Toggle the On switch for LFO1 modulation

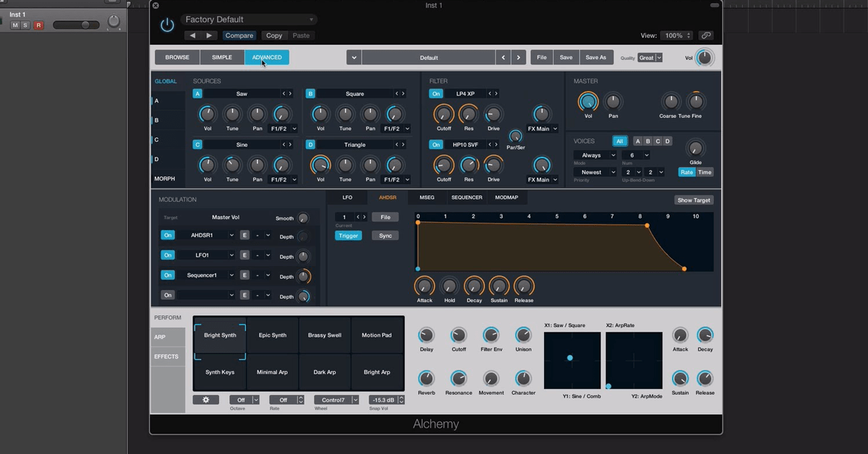tap(168, 254)
